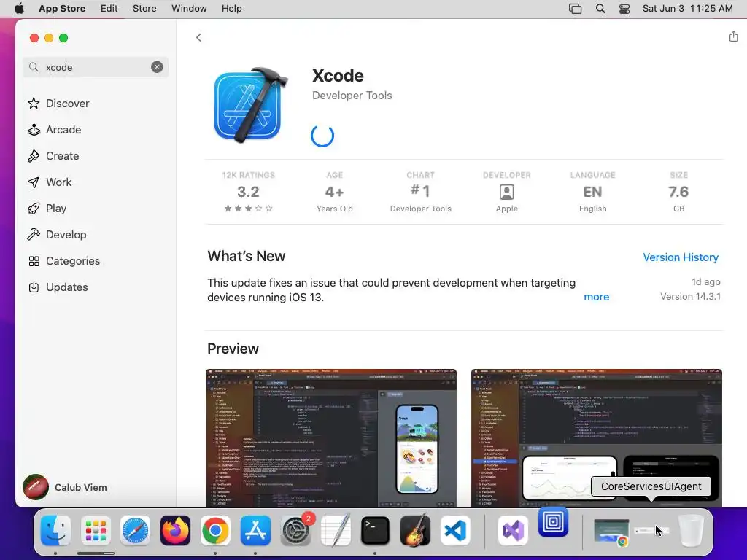
Task: Open the Edit menu
Action: (x=109, y=9)
